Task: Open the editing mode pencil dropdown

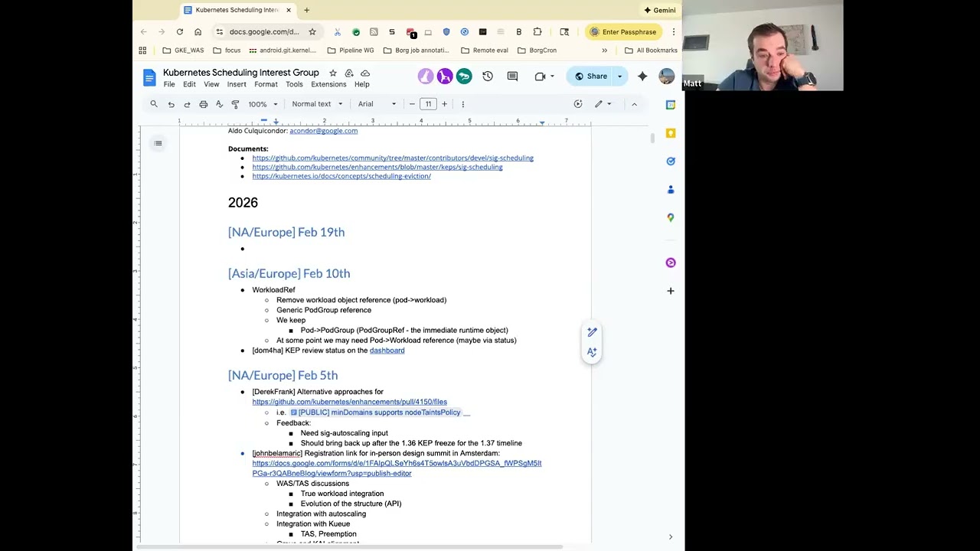Action: coord(603,104)
